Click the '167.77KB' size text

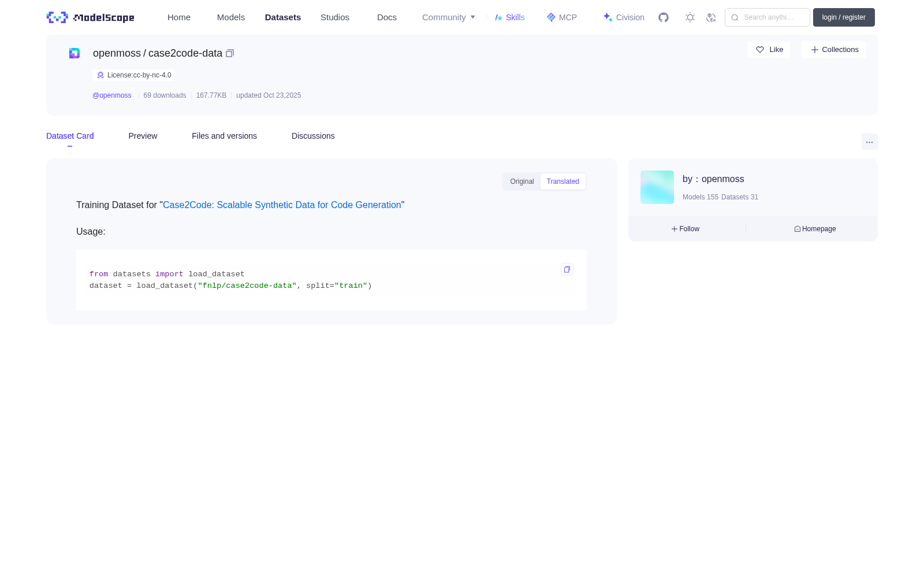click(211, 95)
